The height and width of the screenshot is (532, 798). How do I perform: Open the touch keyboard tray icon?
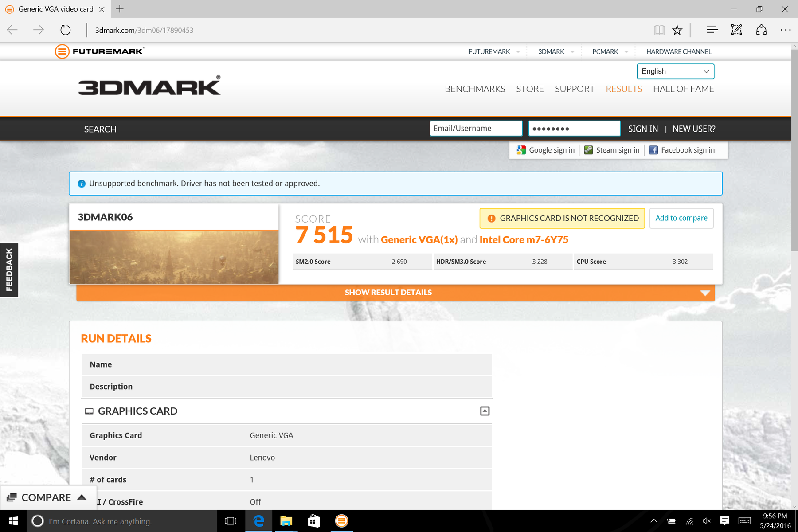click(745, 521)
